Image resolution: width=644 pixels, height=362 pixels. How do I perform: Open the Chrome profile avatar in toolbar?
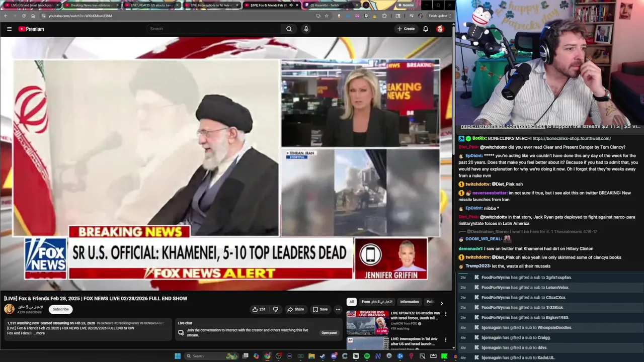tap(421, 16)
